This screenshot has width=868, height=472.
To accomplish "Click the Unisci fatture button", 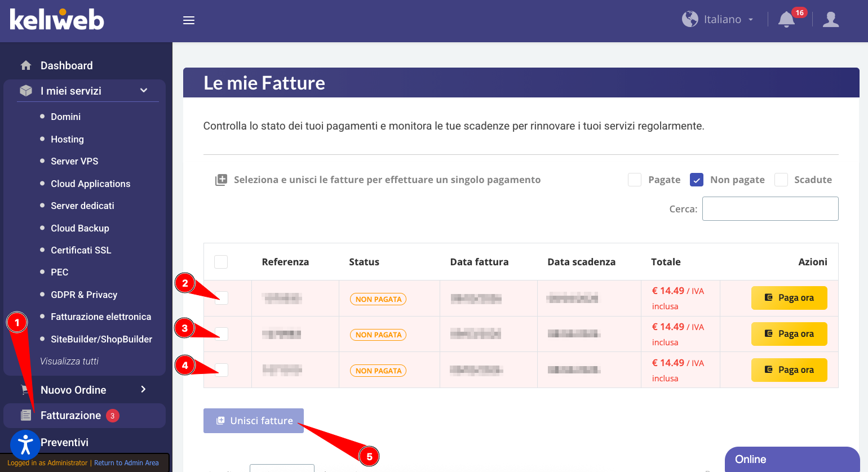I will (x=254, y=421).
